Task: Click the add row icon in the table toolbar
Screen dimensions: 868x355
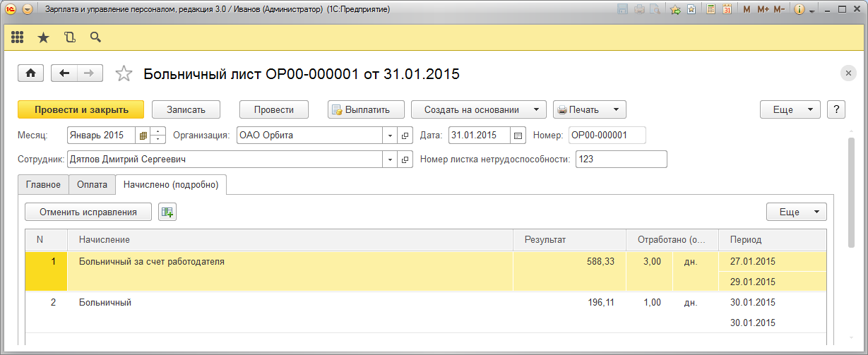Action: [167, 212]
